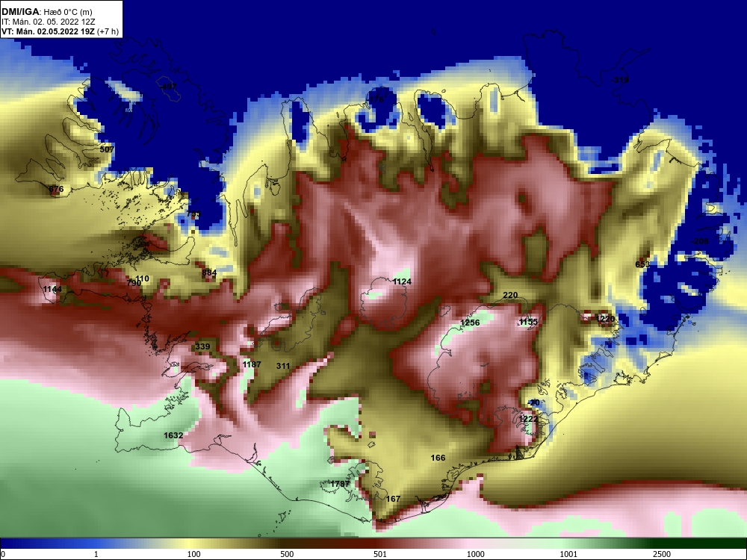The height and width of the screenshot is (560, 747).
Task: Click the 1256 value on the map
Action: click(470, 323)
